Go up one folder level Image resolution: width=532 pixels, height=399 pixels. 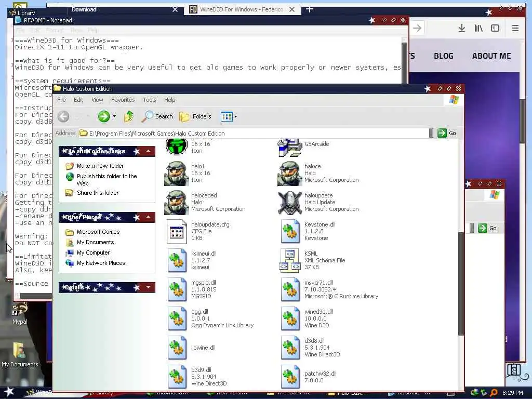coord(129,117)
